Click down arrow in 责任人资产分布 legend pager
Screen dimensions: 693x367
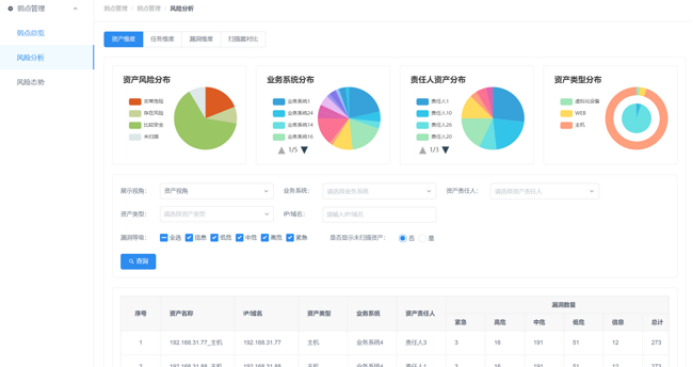pos(446,150)
